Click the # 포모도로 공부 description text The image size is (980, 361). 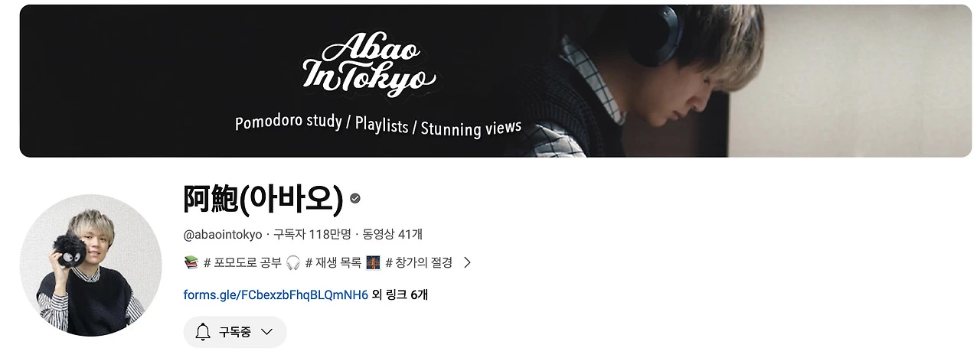[x=243, y=262]
